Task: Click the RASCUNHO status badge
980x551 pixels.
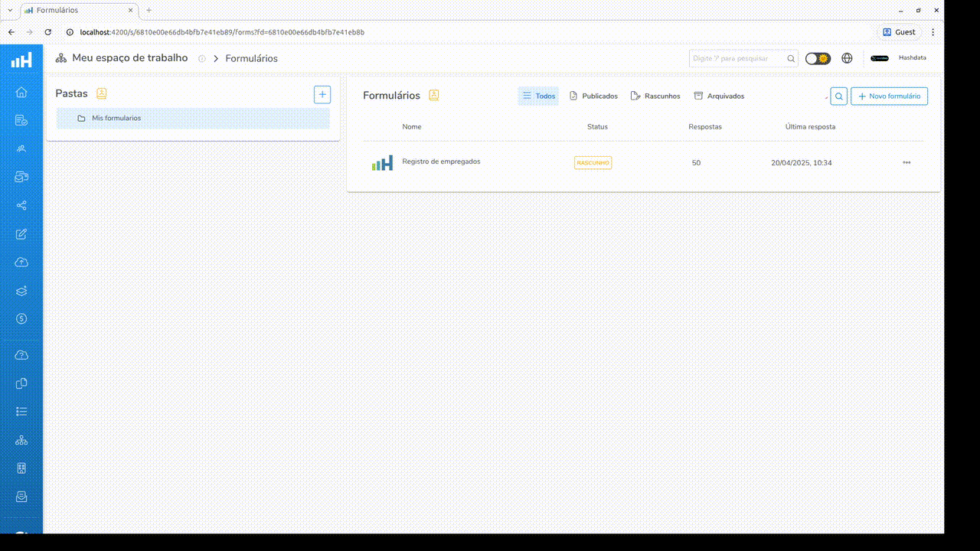Action: [593, 163]
